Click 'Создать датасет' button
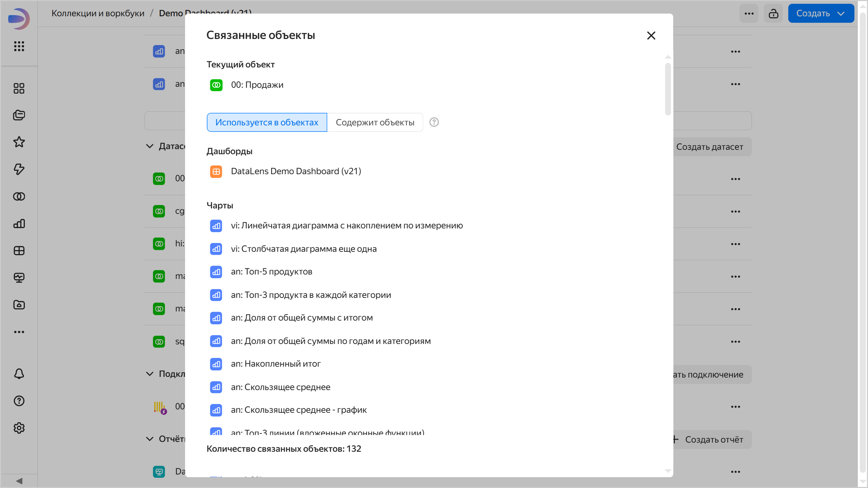This screenshot has height=488, width=868. (709, 147)
